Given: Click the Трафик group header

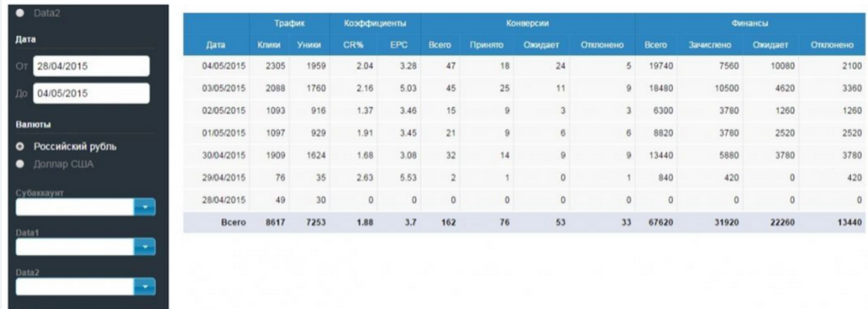Looking at the screenshot, I should click(x=289, y=24).
